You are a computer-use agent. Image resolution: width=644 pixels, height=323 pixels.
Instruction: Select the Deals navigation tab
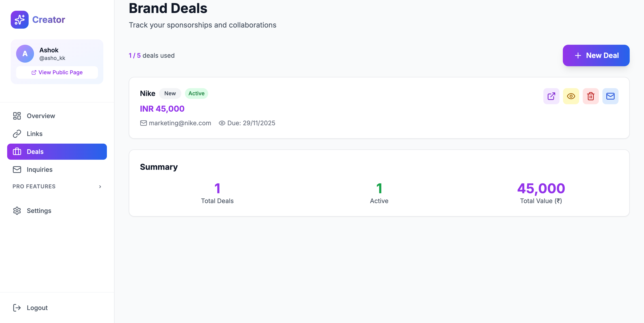(x=57, y=151)
